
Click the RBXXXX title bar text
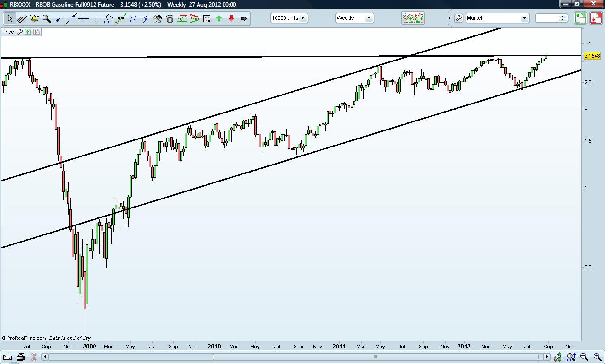[62, 4]
